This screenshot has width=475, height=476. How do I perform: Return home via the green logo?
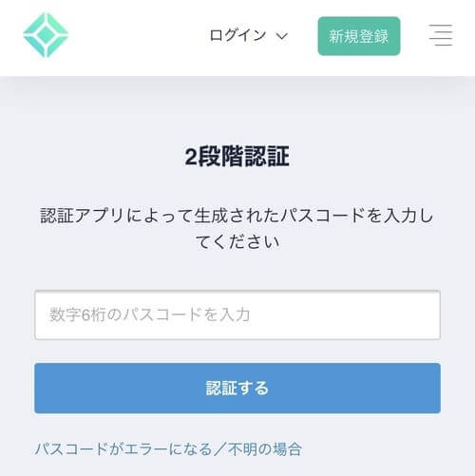[46, 35]
